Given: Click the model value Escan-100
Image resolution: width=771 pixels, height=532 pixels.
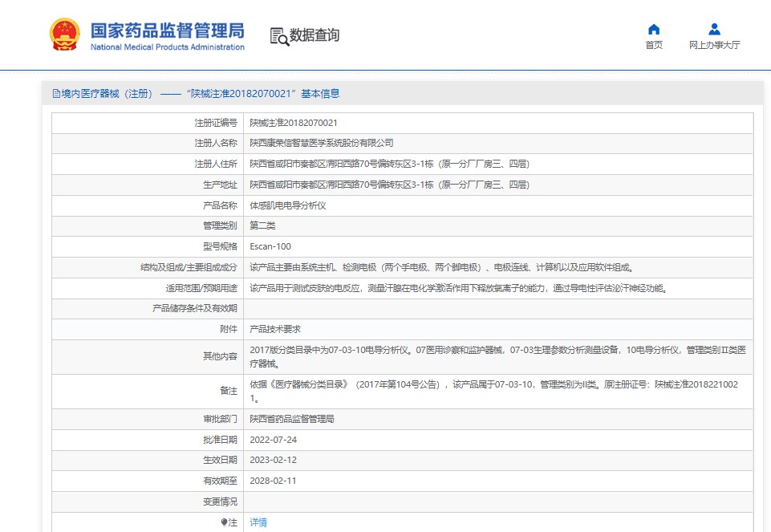Looking at the screenshot, I should pos(270,246).
